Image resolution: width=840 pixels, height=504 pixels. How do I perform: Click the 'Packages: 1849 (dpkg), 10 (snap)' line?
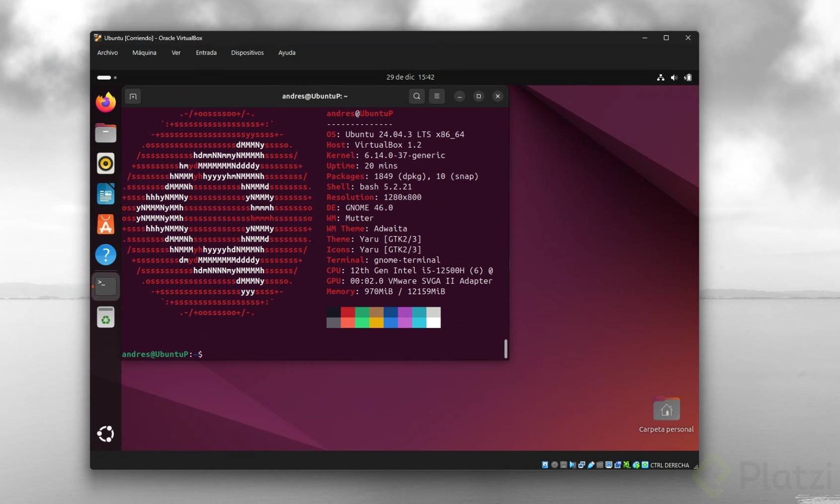(x=402, y=176)
